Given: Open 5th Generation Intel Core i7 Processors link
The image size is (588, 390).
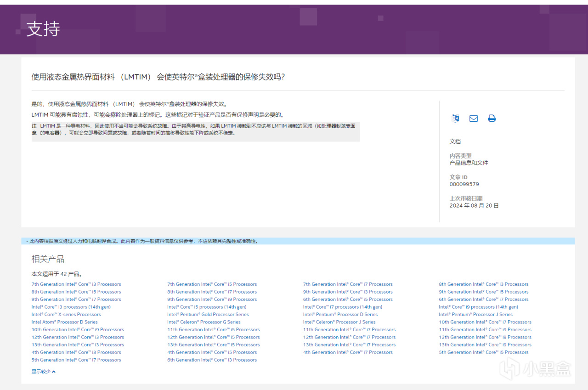Looking at the screenshot, I should point(76,360).
